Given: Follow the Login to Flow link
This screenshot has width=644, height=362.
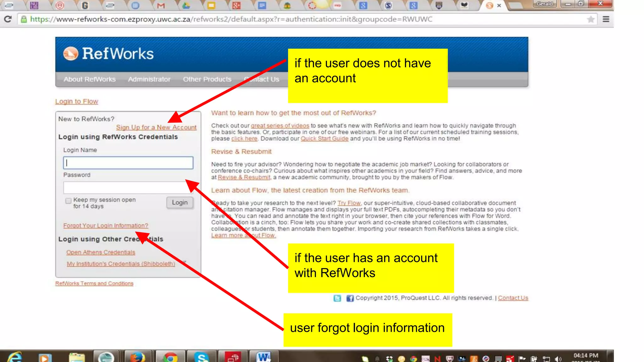Looking at the screenshot, I should (x=77, y=101).
